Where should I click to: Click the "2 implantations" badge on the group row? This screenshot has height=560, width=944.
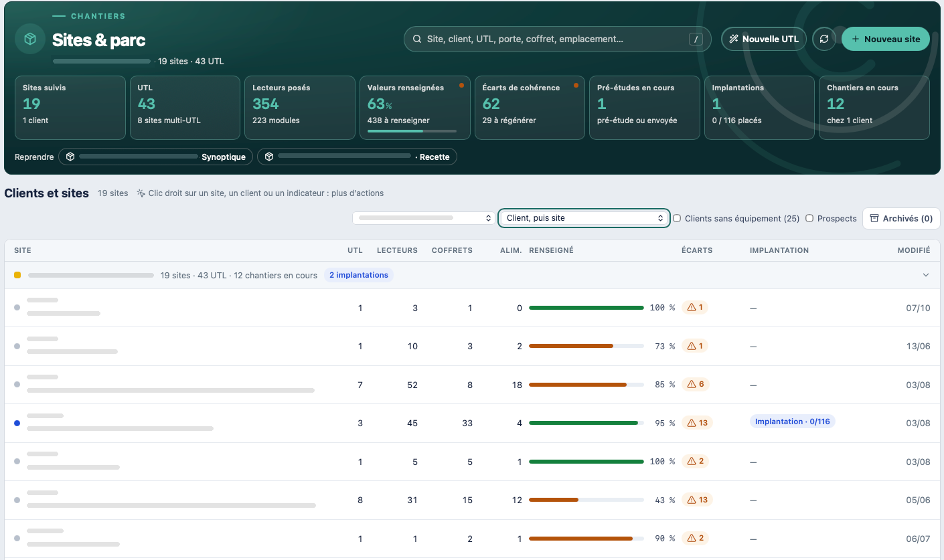[x=359, y=275]
